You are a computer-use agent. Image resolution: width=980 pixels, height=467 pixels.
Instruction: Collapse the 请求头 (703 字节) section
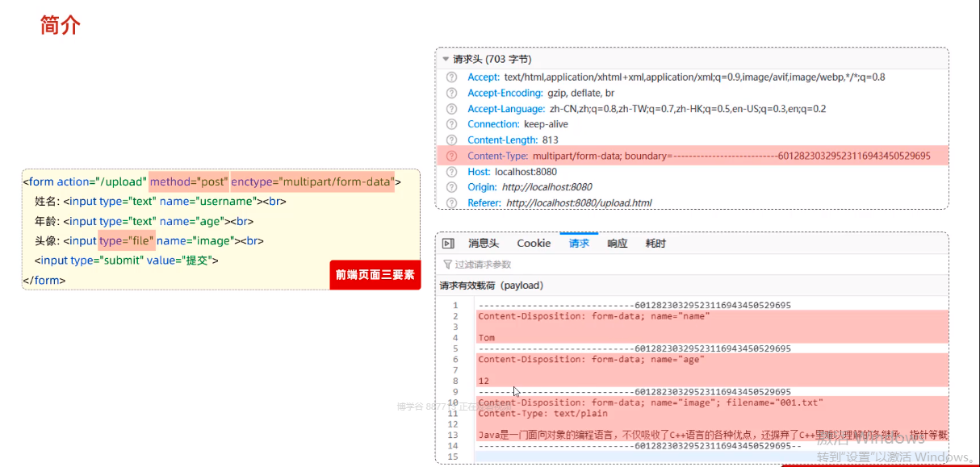tap(446, 59)
